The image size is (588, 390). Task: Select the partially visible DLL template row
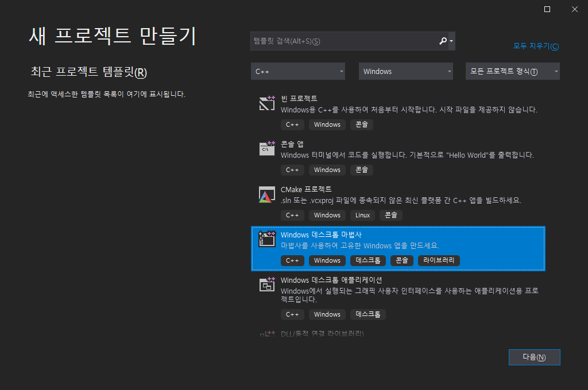click(x=398, y=333)
